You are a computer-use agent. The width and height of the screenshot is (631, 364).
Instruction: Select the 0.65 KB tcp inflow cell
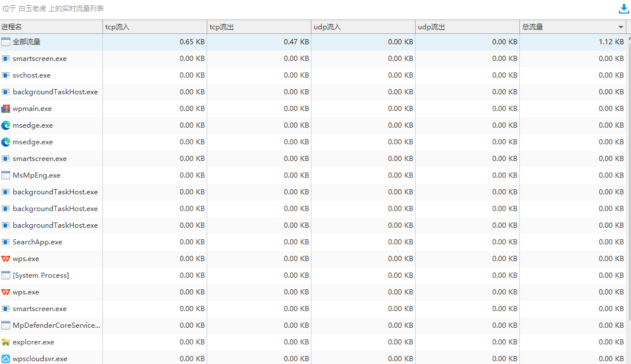(192, 42)
